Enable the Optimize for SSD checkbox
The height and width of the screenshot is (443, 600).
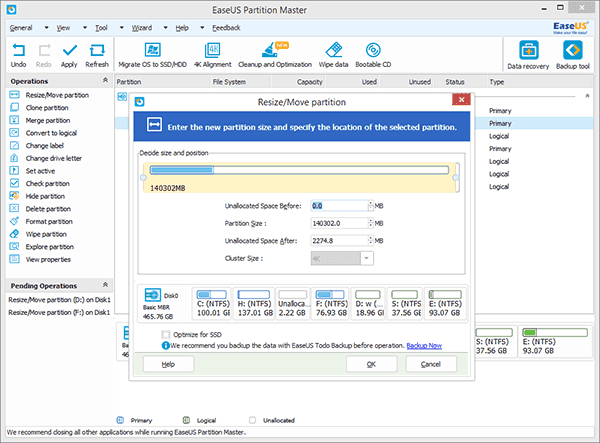[166, 334]
